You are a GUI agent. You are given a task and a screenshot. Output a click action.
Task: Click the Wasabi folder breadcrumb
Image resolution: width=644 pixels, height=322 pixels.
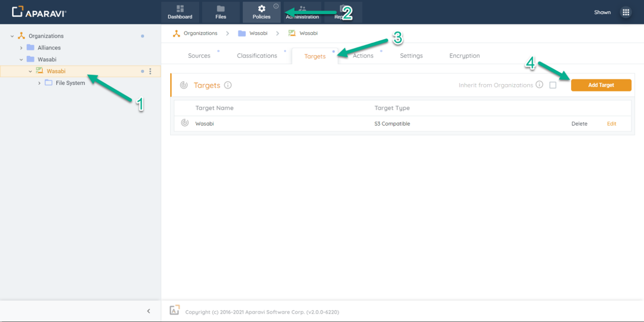259,33
